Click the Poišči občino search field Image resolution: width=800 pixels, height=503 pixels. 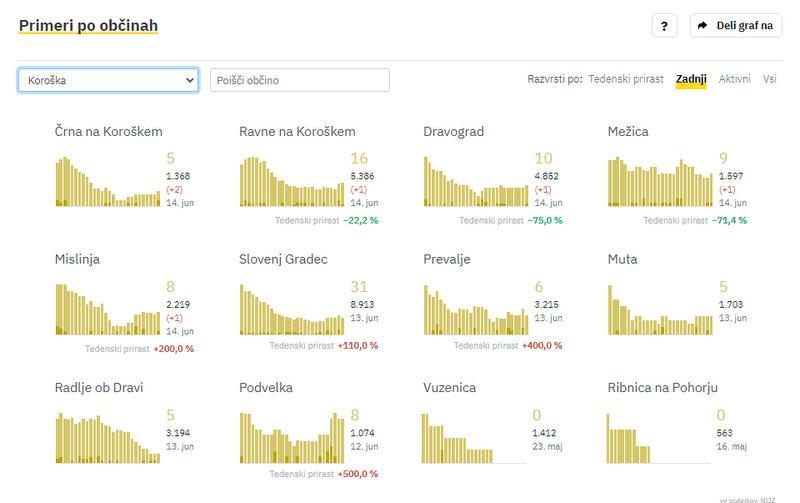click(299, 80)
